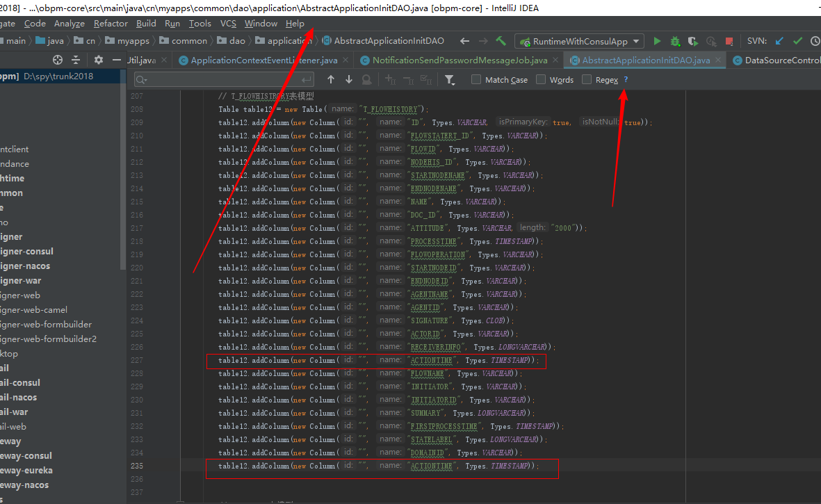This screenshot has height=504, width=821.
Task: Click the AbstractApplicationInitDAO breadcrumb
Action: click(x=383, y=41)
